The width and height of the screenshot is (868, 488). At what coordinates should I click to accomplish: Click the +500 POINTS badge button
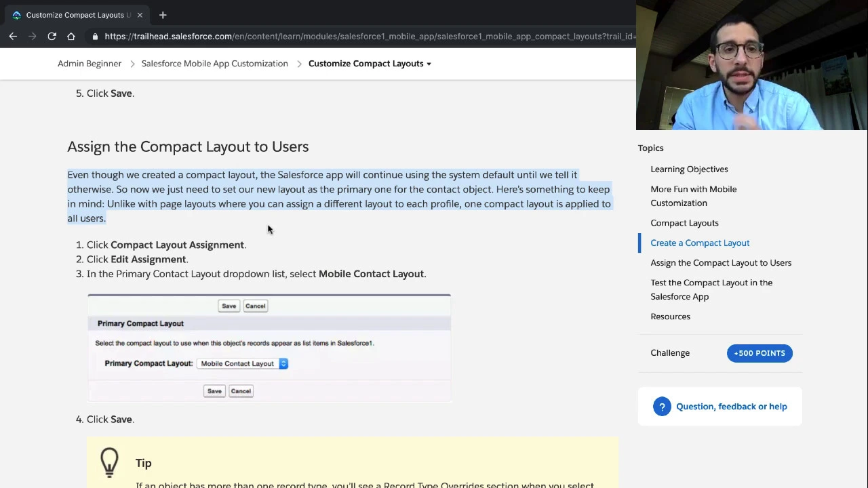pyautogui.click(x=759, y=353)
